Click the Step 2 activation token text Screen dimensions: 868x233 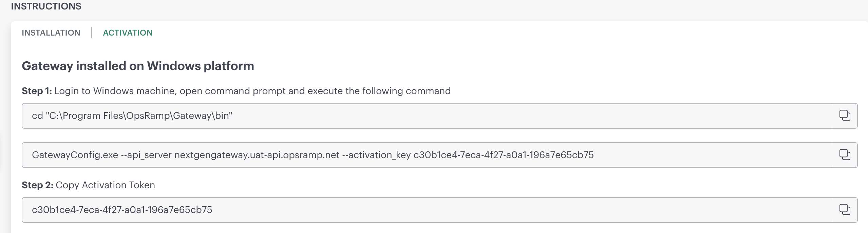tap(122, 210)
